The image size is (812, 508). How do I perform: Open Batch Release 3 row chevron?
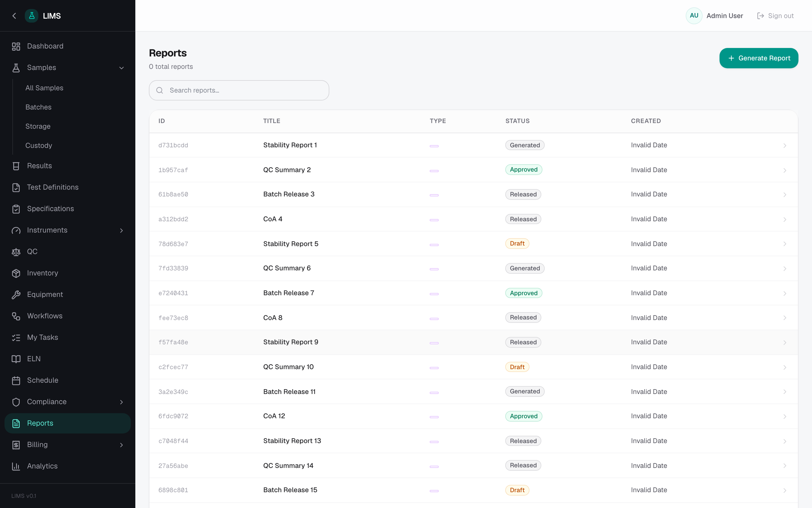(785, 195)
